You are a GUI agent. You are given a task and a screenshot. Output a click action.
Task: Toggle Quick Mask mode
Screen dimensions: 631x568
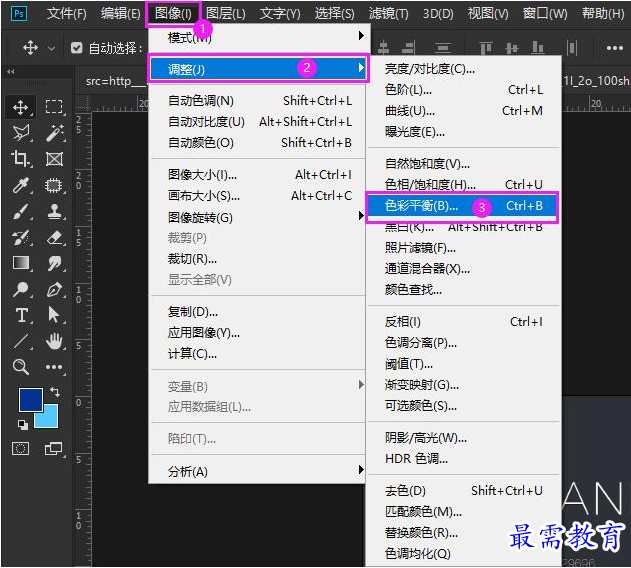click(x=21, y=448)
